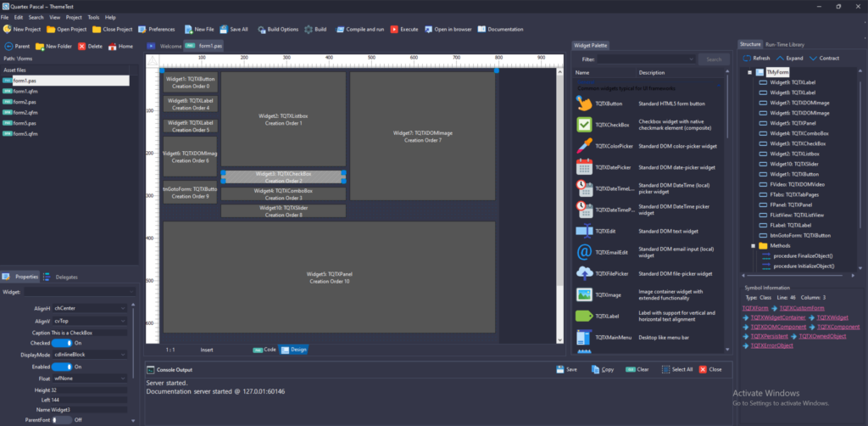Open form2.pas in Asset files
The width and height of the screenshot is (868, 426).
tap(25, 102)
